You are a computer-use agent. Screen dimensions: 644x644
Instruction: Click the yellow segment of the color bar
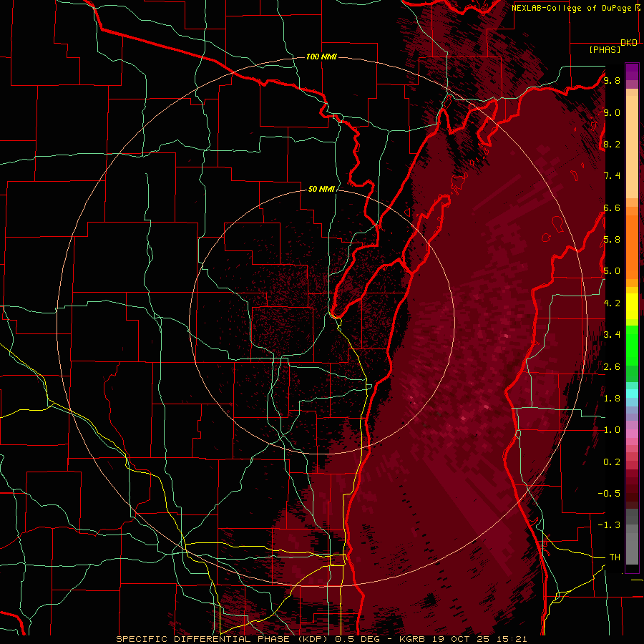tap(632, 306)
